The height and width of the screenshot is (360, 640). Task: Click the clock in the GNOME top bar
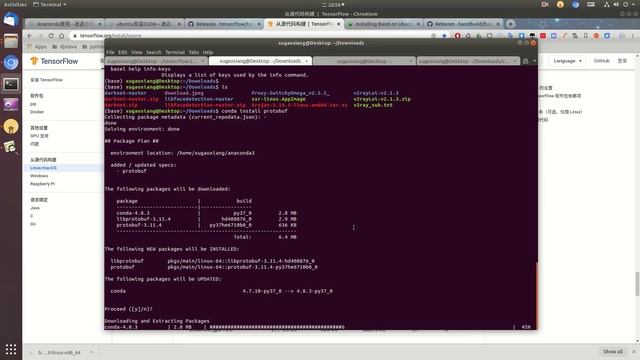pyautogui.click(x=333, y=4)
